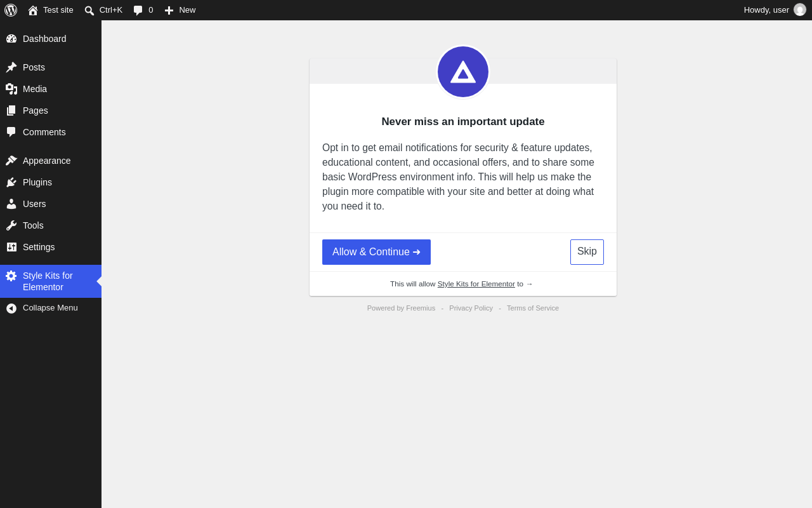The image size is (812, 508).
Task: Click the Posts pushpin icon
Action: (11, 67)
